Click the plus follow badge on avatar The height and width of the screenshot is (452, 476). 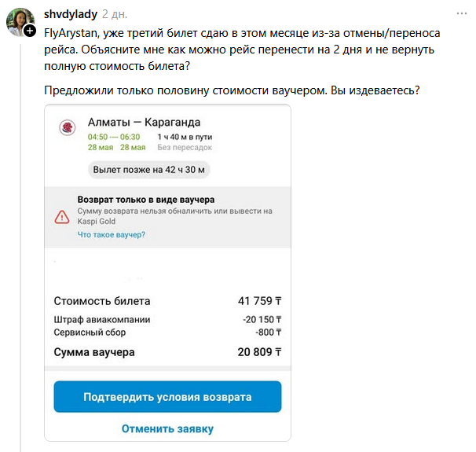[29, 32]
